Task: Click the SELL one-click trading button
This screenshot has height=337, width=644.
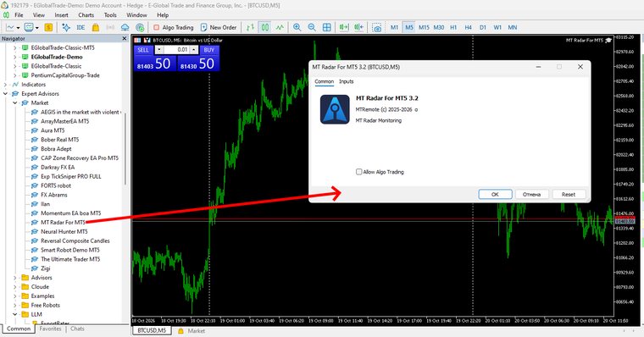Action: coord(143,50)
